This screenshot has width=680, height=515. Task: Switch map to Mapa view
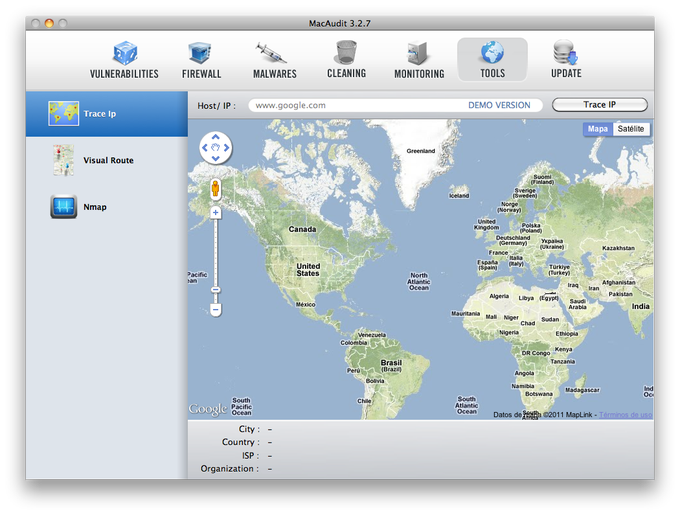[598, 129]
